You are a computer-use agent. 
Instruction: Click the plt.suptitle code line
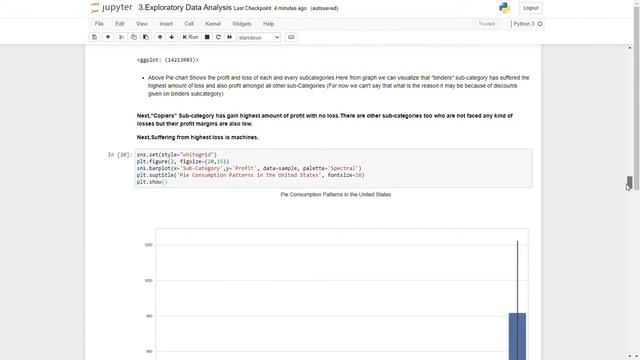coord(250,175)
